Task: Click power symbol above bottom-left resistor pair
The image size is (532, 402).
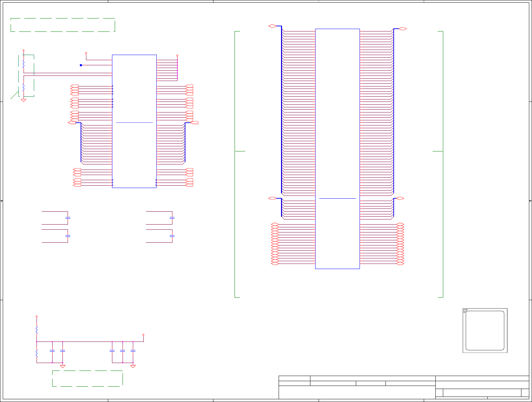Action: click(x=37, y=317)
